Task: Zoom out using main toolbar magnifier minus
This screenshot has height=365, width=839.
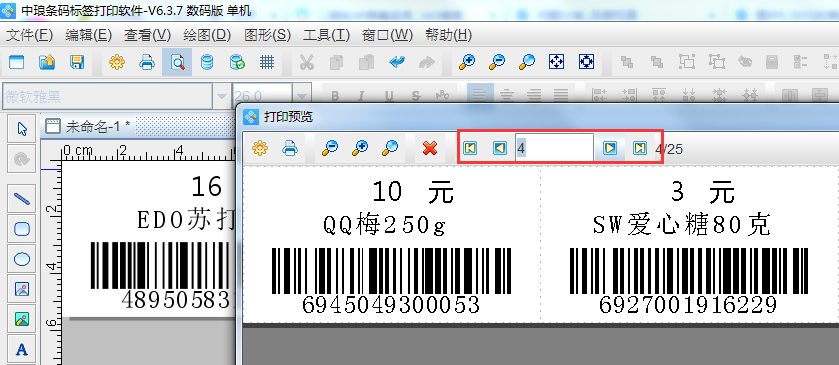Action: pos(497,63)
